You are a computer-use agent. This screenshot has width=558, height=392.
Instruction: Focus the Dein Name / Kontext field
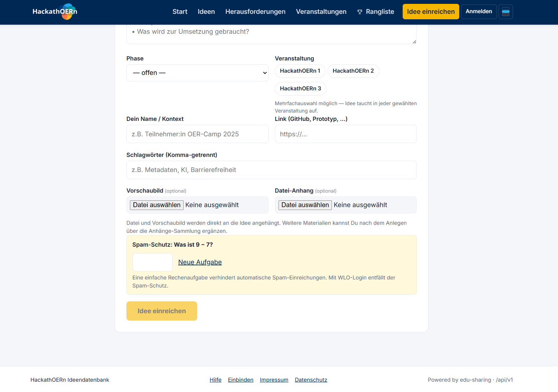(197, 134)
